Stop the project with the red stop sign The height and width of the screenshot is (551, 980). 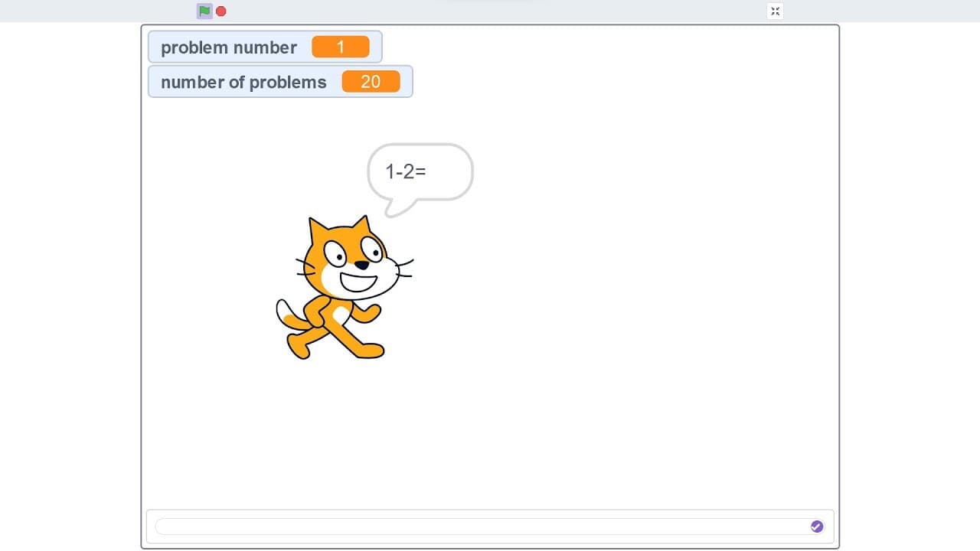click(220, 11)
